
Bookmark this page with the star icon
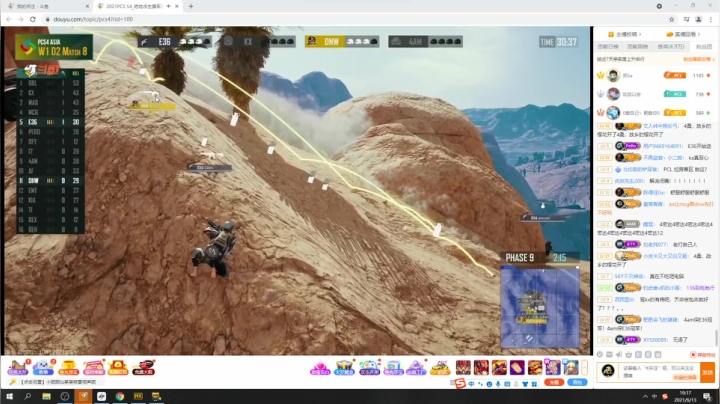(672, 19)
